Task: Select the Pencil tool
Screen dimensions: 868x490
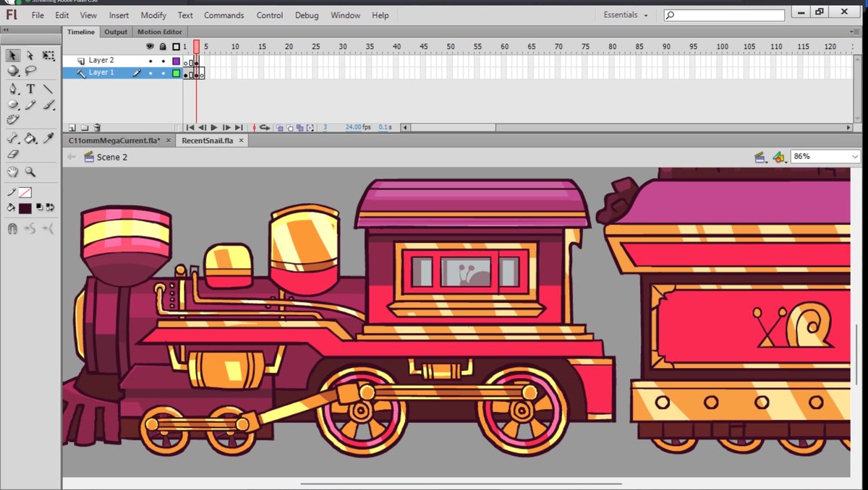Action: click(x=30, y=105)
